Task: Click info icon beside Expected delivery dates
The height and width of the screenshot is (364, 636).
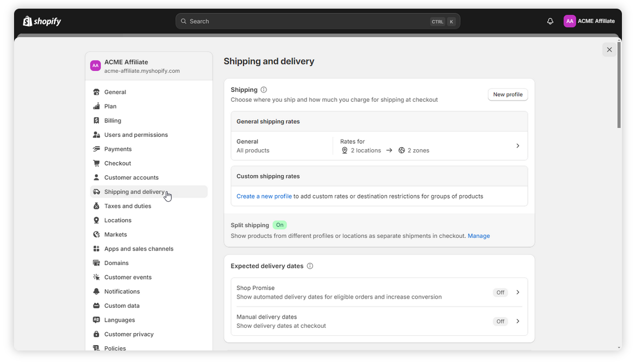Action: (310, 266)
